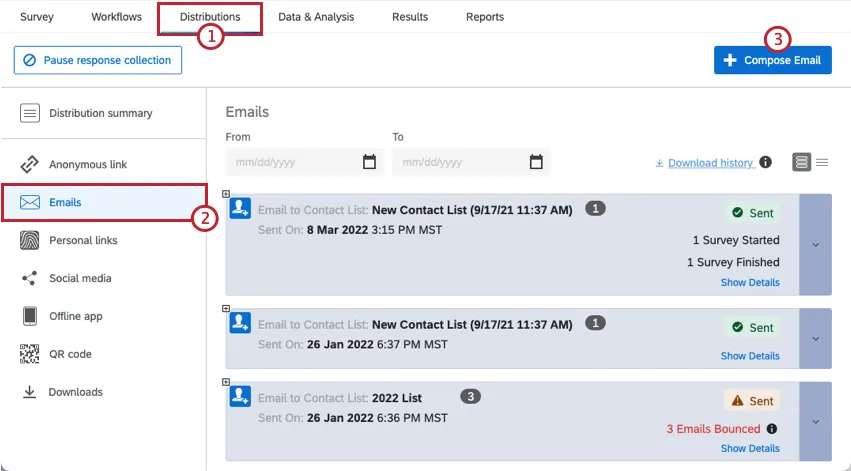
Task: Click the Social media share icon
Action: pyautogui.click(x=29, y=278)
